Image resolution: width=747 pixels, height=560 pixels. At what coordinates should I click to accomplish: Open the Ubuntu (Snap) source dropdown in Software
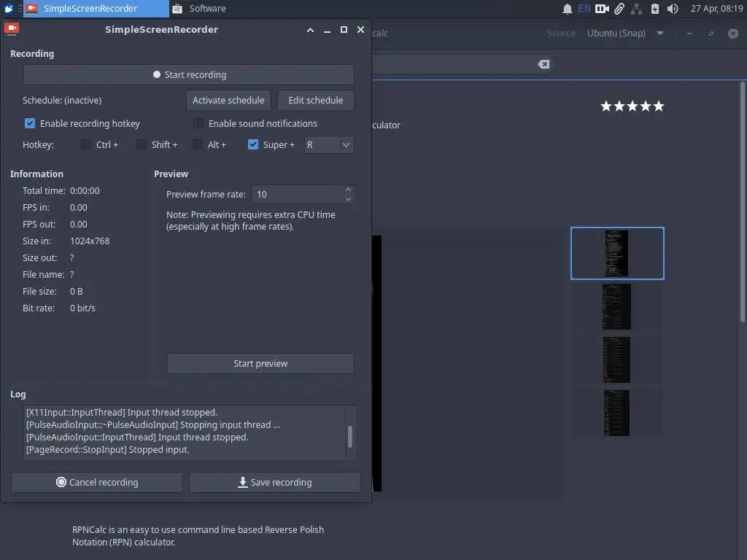625,34
